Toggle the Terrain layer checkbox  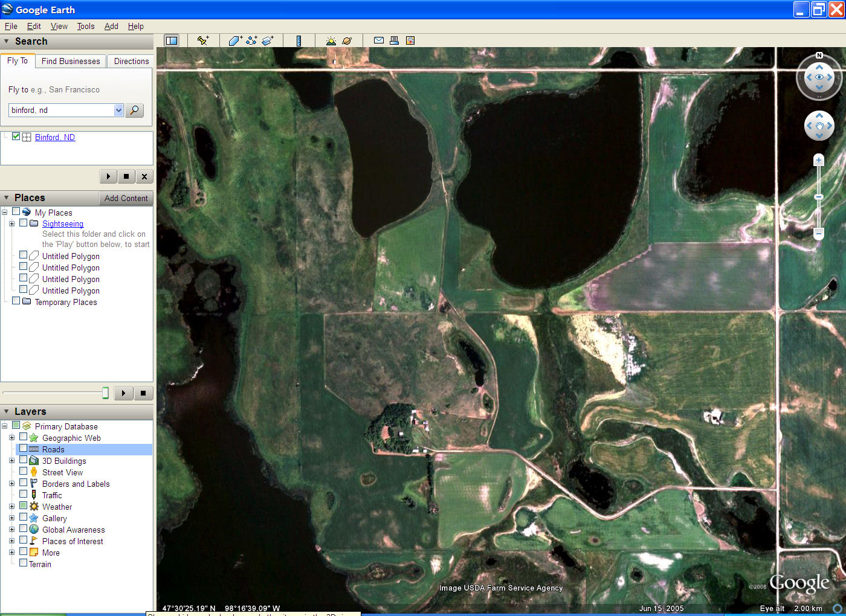23,563
